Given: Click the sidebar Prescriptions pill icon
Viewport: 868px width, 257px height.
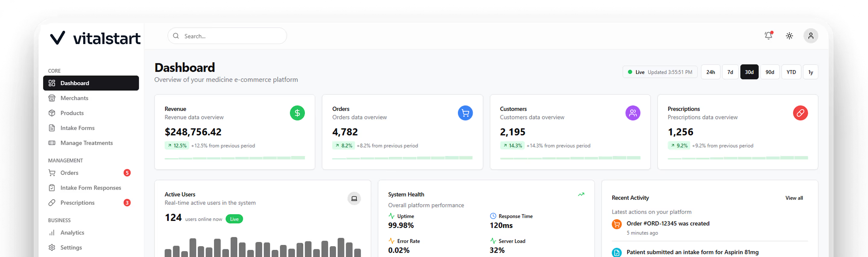Looking at the screenshot, I should click(x=52, y=203).
